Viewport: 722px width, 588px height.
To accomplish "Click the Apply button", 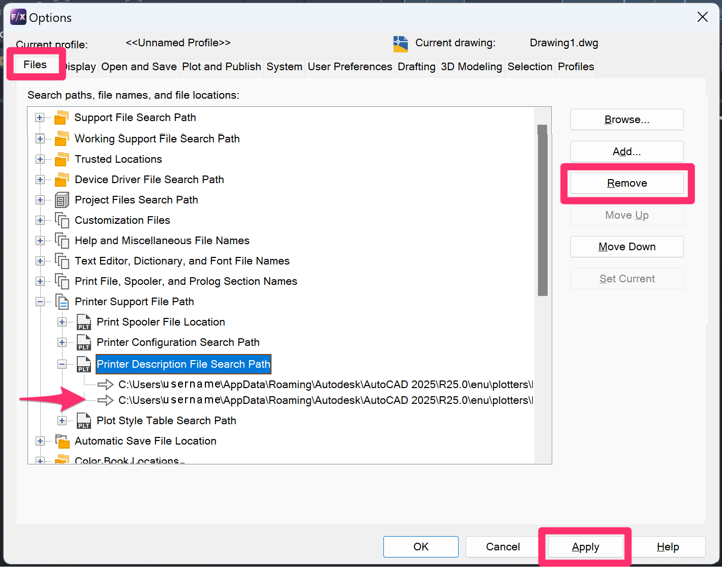I will (x=585, y=547).
